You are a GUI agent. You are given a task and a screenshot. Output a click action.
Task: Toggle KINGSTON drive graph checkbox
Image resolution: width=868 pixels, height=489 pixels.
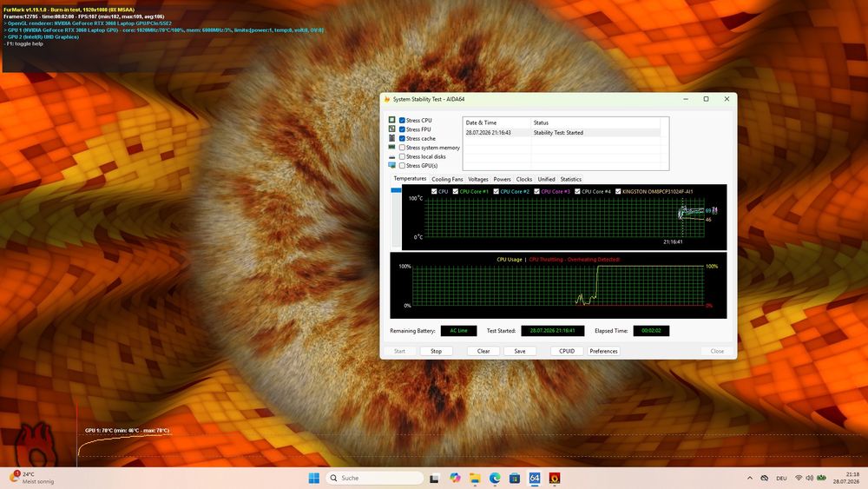coord(618,191)
